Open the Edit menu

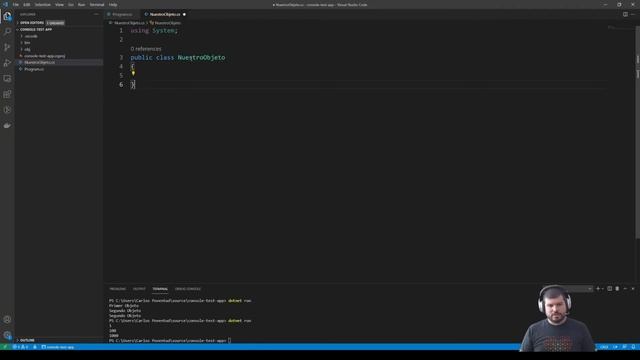[x=27, y=5]
